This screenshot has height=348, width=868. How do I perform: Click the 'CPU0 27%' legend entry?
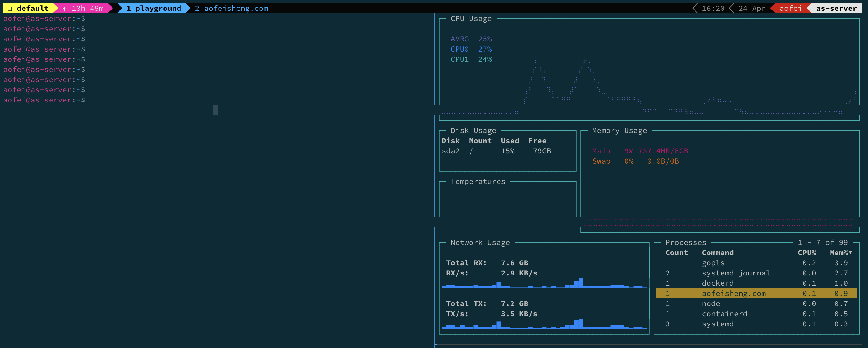(471, 49)
